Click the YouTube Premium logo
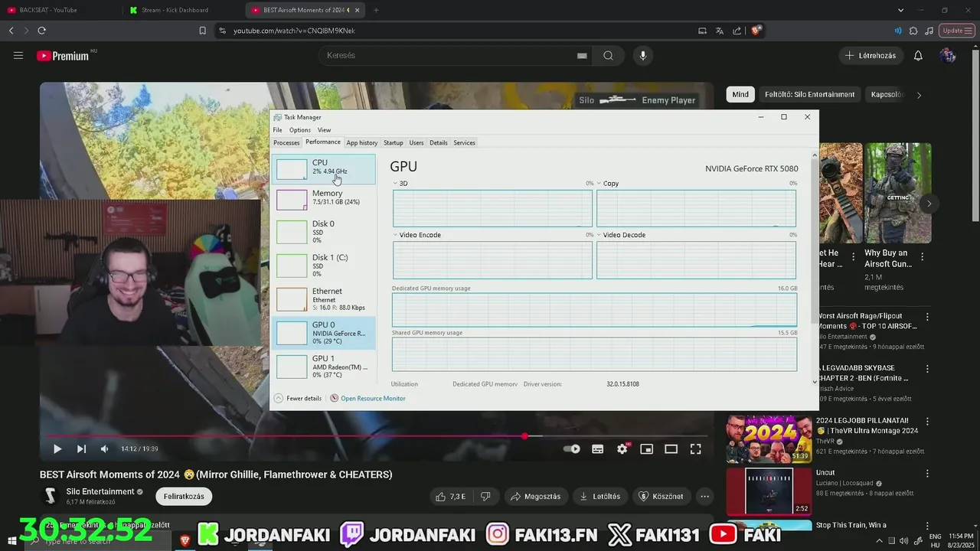Viewport: 980px width, 551px height. 63,56
